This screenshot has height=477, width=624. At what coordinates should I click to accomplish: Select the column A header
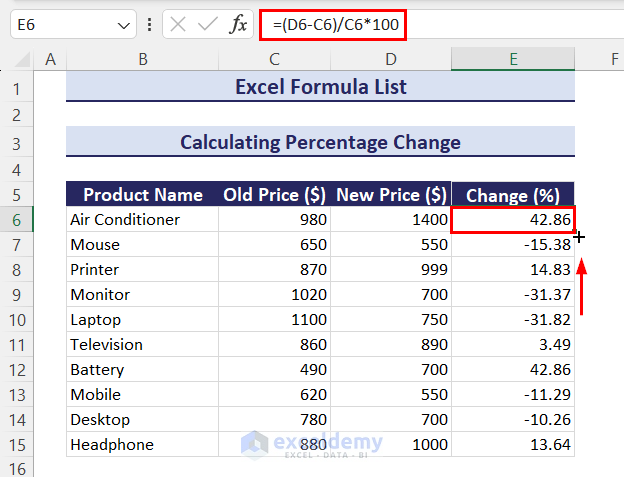point(49,61)
